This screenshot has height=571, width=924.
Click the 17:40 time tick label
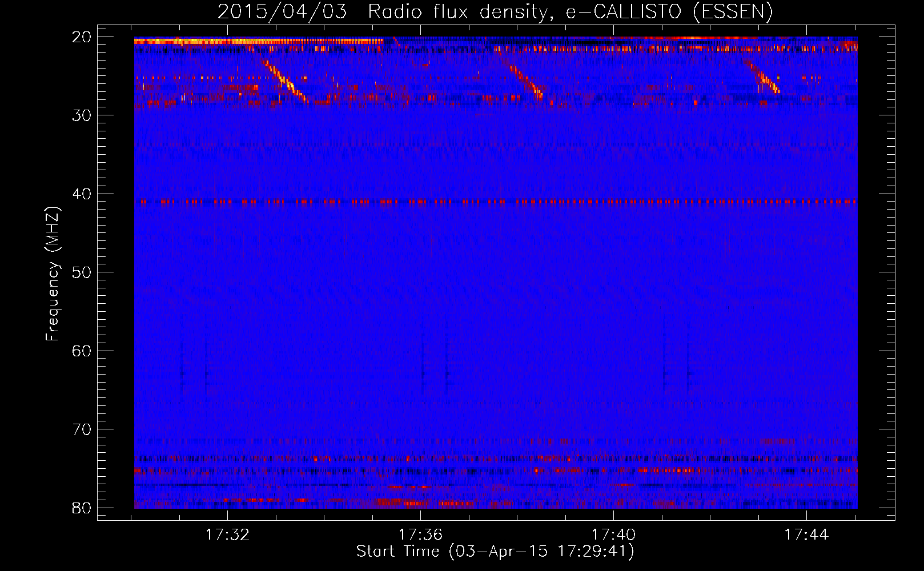(613, 535)
